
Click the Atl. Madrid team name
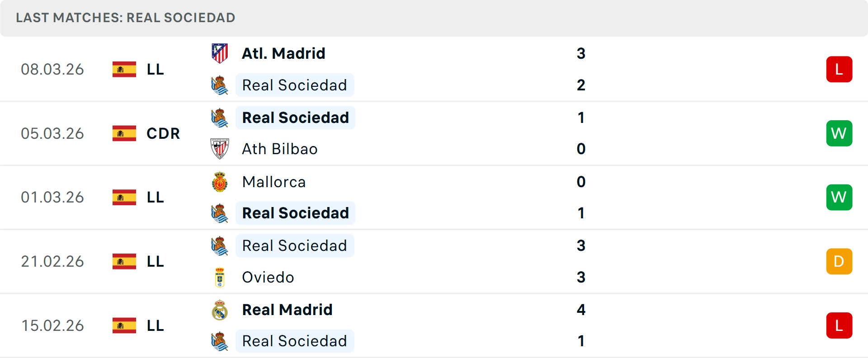point(283,53)
